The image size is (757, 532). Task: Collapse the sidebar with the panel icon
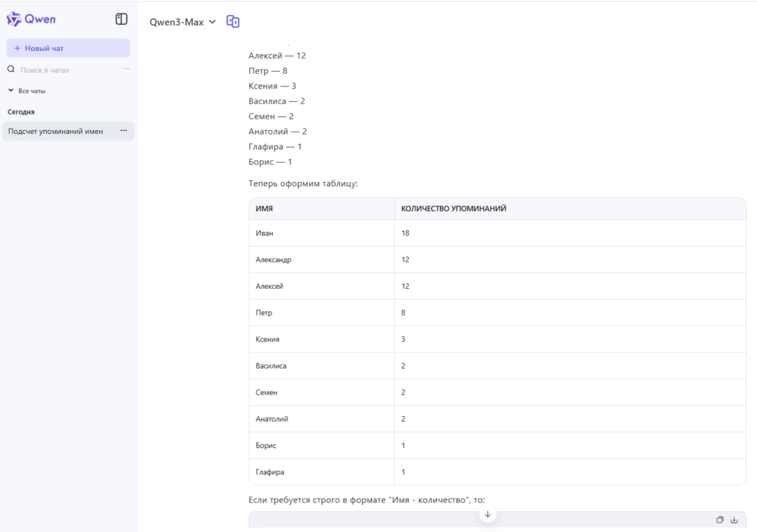coord(122,19)
